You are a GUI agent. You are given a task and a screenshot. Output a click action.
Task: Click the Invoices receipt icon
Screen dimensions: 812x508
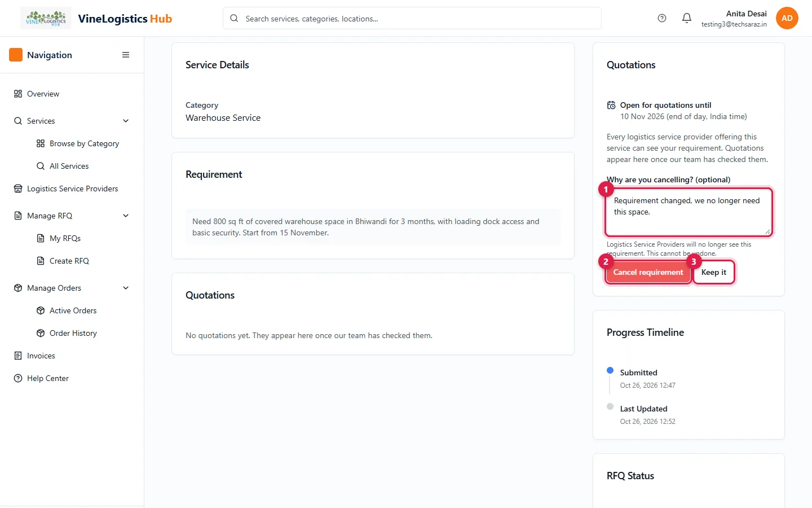point(18,356)
